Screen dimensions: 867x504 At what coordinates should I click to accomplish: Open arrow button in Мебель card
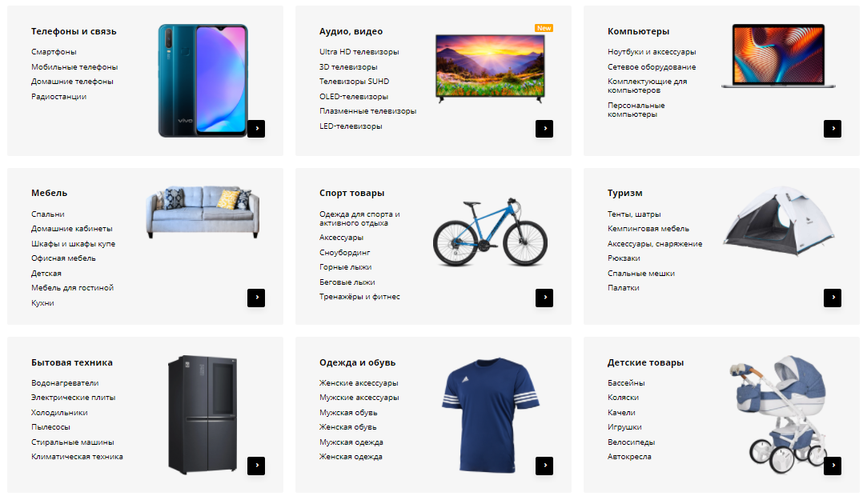256,298
